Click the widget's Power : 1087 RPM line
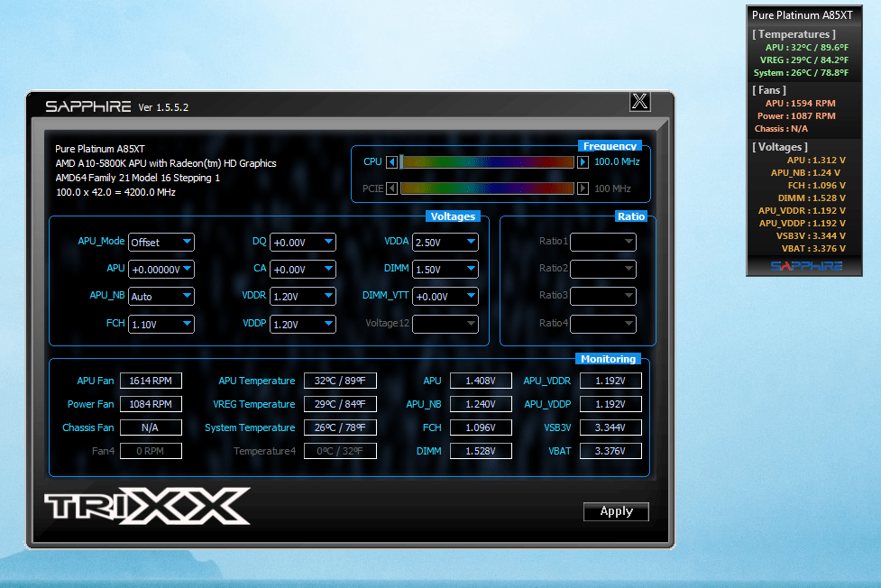The width and height of the screenshot is (881, 588). click(x=796, y=115)
